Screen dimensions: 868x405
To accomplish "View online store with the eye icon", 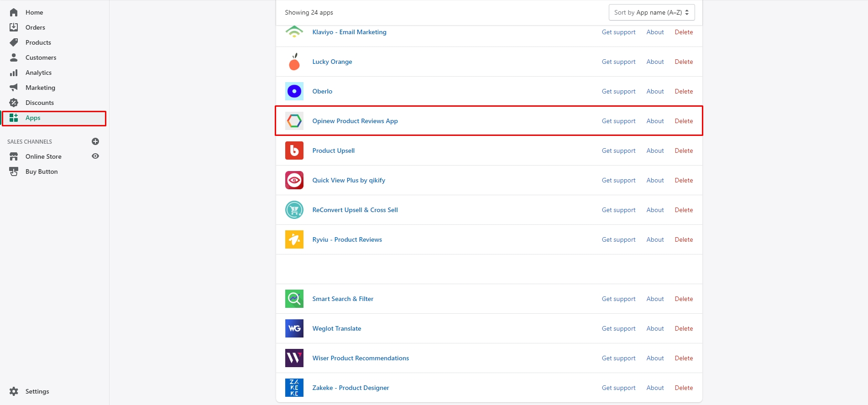I will coord(95,156).
